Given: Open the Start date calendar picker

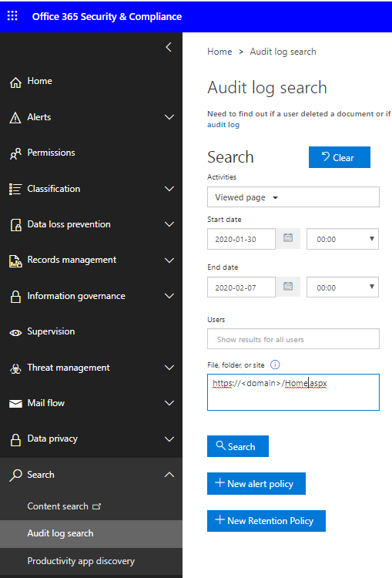Looking at the screenshot, I should [x=288, y=238].
